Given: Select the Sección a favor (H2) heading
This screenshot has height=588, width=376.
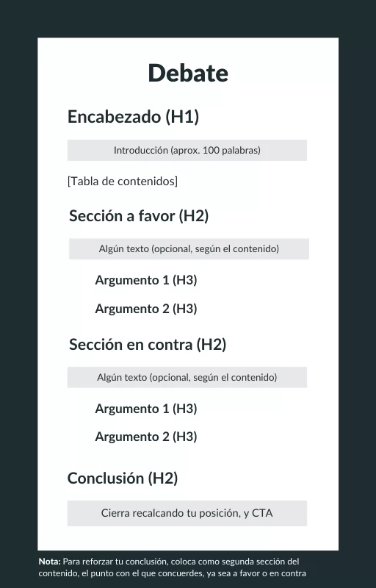Looking at the screenshot, I should pyautogui.click(x=139, y=216).
